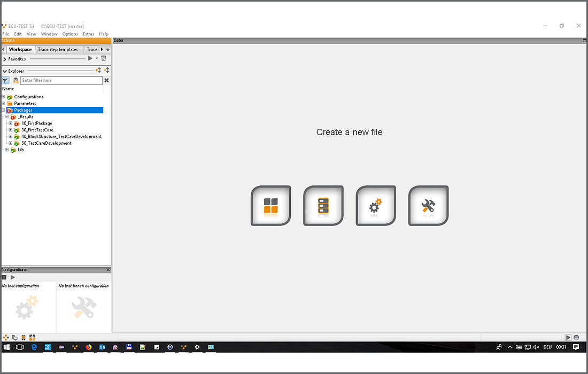Click the trash icon in Favorites bar
The height and width of the screenshot is (374, 588).
[104, 59]
